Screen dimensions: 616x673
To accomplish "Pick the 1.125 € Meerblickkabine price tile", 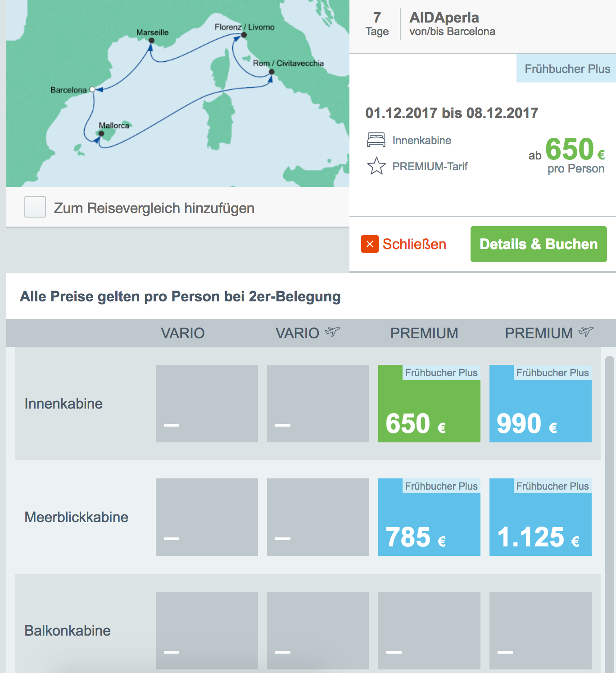I will click(540, 517).
